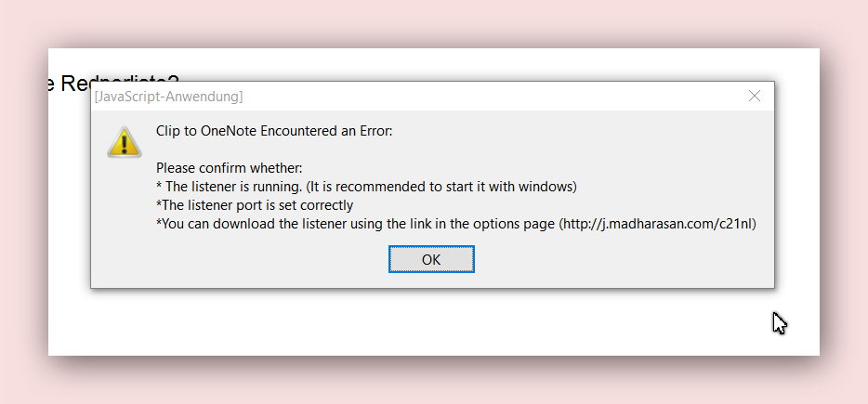The width and height of the screenshot is (868, 404).
Task: Click the white page area below the dialog
Action: click(x=427, y=323)
